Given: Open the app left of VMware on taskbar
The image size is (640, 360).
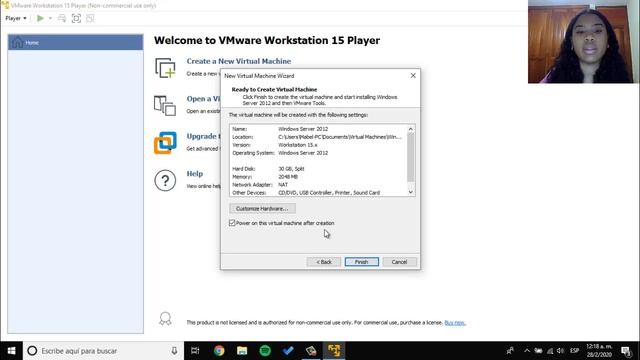Looking at the screenshot, I should tap(311, 351).
